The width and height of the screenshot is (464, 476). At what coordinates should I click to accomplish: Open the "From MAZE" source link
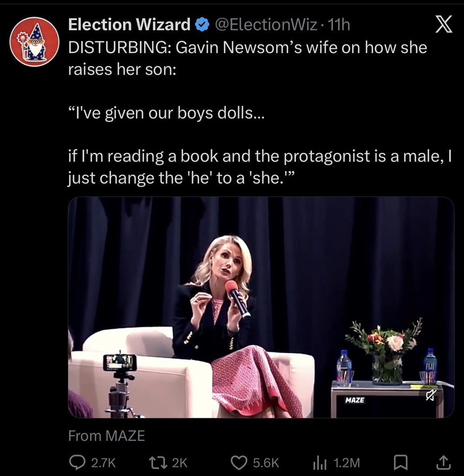(x=106, y=436)
